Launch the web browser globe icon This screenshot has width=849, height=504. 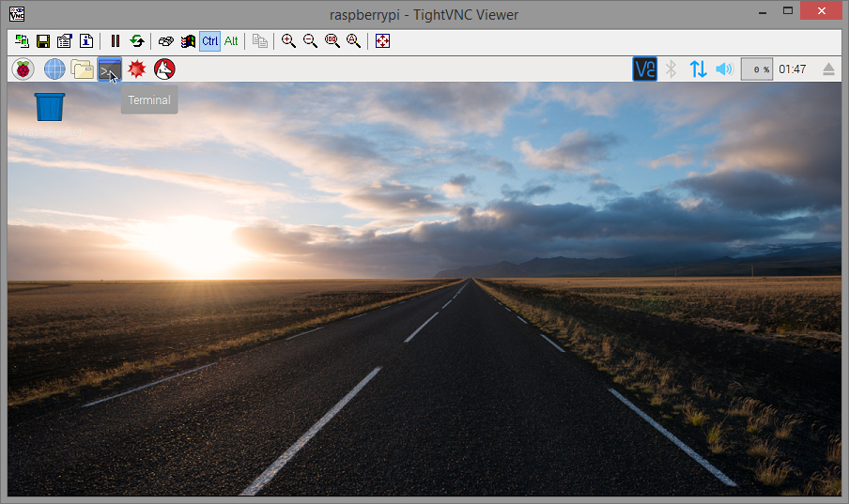pos(54,69)
